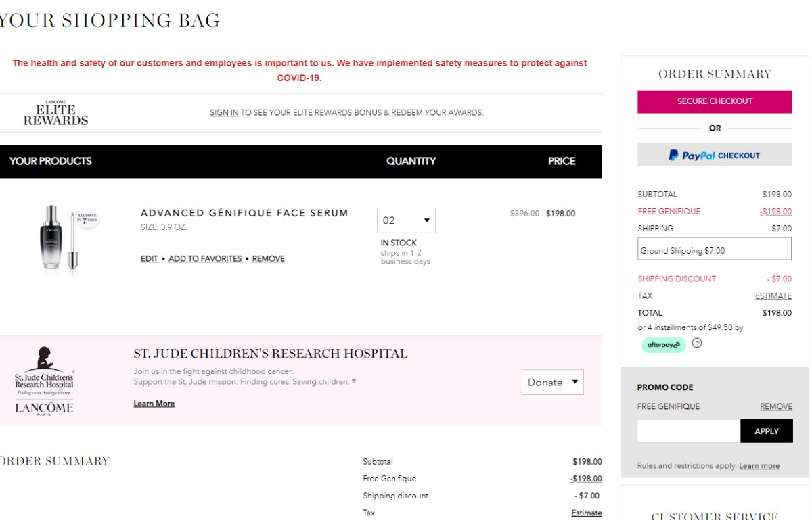Click the Advanced Génifique Face Serum title
This screenshot has width=812, height=520.
click(x=244, y=213)
